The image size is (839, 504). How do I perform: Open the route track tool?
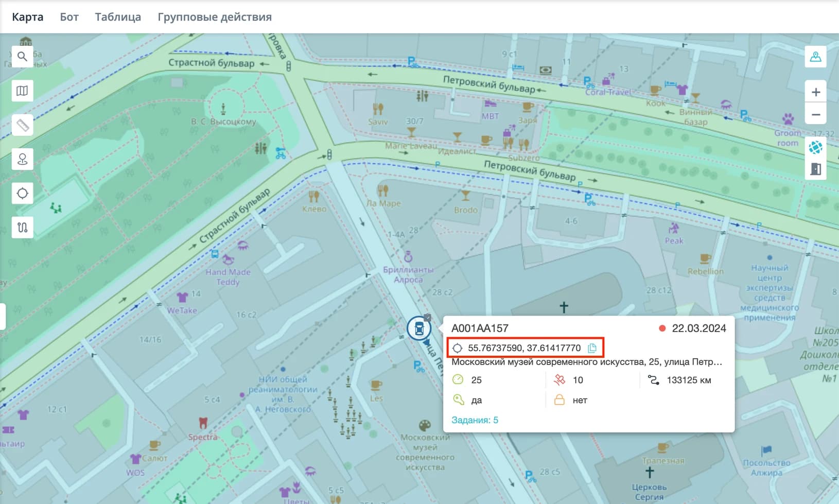coord(22,228)
